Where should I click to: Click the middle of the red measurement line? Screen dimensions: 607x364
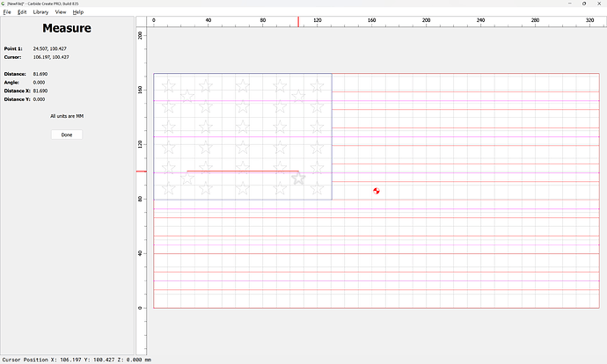[x=243, y=171]
